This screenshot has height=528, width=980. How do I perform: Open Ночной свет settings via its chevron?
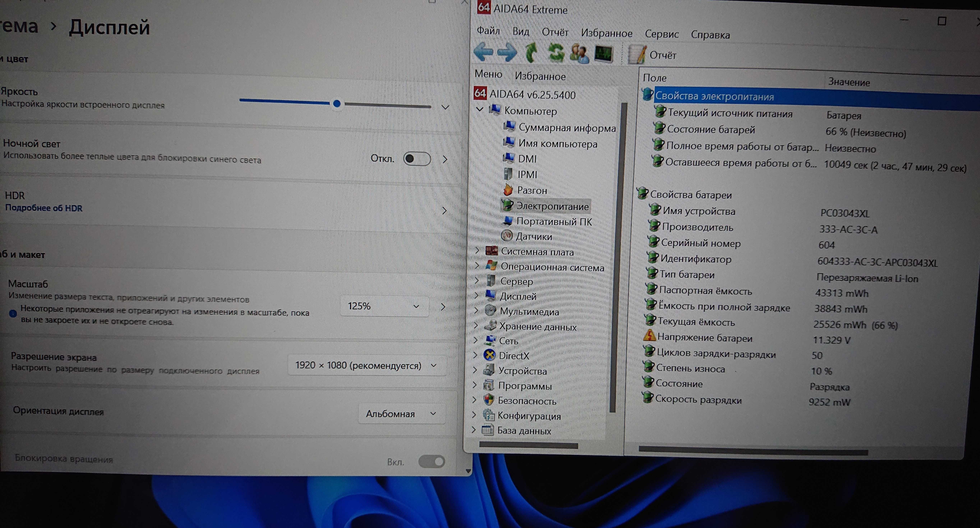[x=445, y=159]
